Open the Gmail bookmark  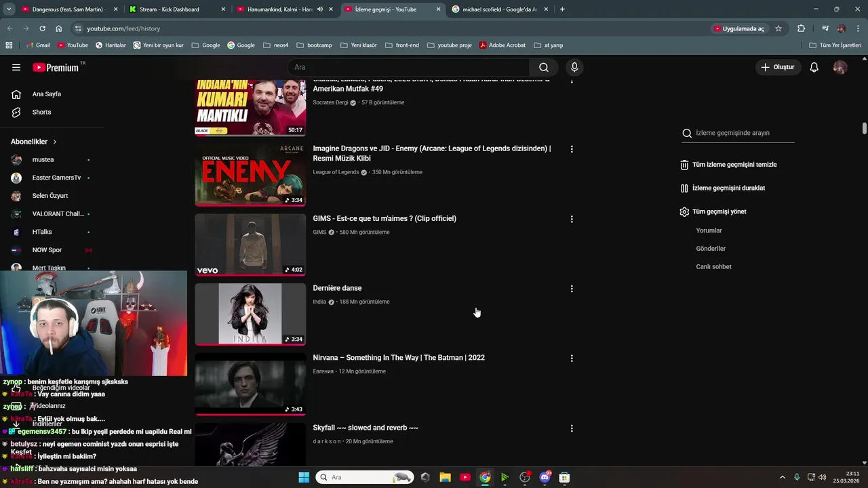(38, 45)
